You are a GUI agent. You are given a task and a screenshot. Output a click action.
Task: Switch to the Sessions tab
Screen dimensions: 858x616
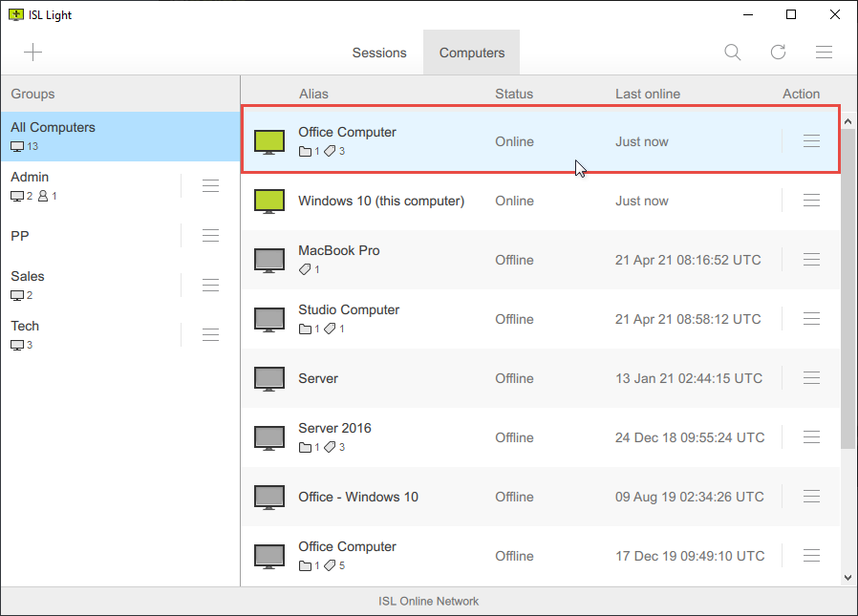coord(379,53)
